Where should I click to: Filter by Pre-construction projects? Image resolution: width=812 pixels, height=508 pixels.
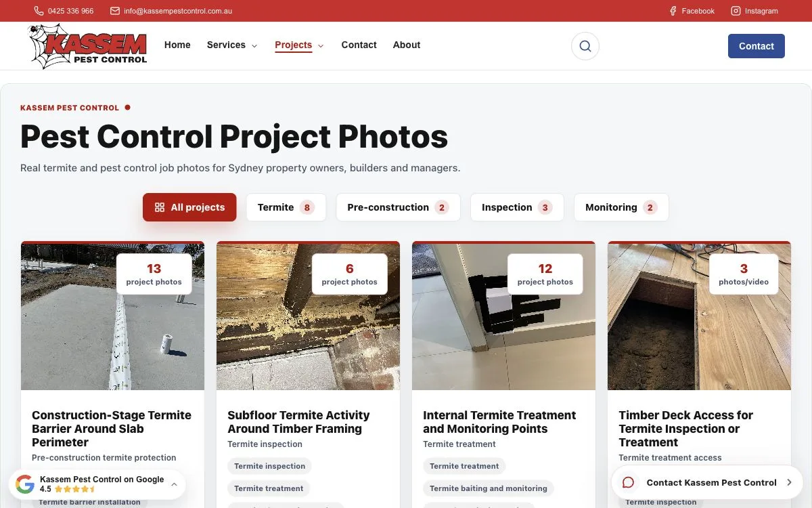[x=398, y=207]
